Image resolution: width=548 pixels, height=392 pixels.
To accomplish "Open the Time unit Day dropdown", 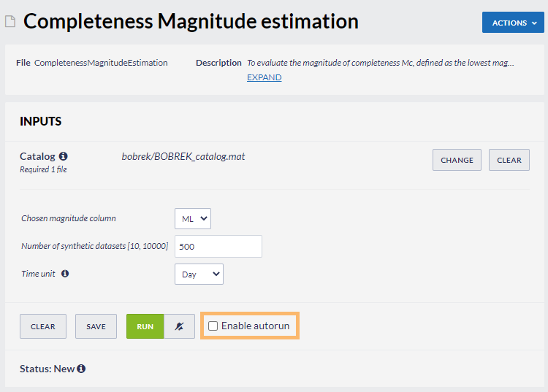I will pyautogui.click(x=199, y=274).
